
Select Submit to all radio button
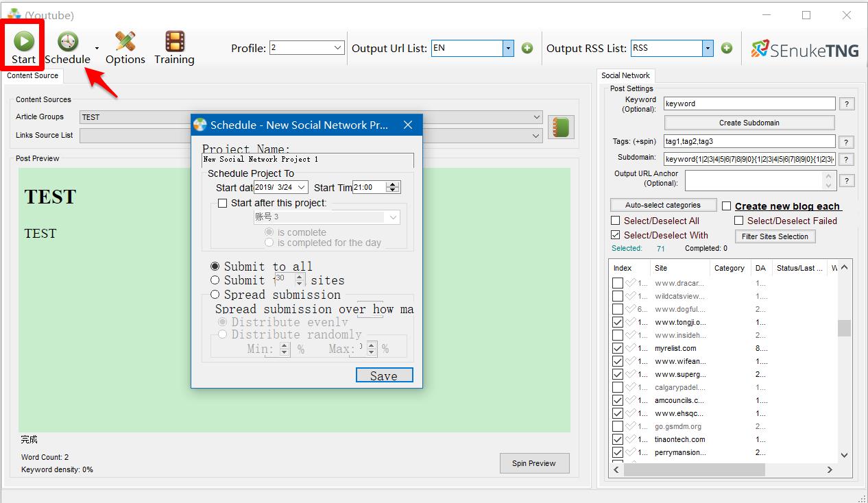pyautogui.click(x=215, y=266)
